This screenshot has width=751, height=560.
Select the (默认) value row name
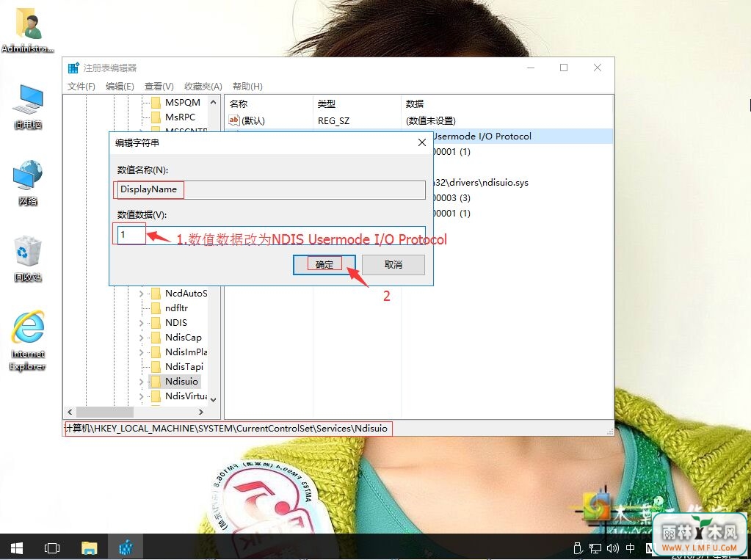(x=253, y=120)
